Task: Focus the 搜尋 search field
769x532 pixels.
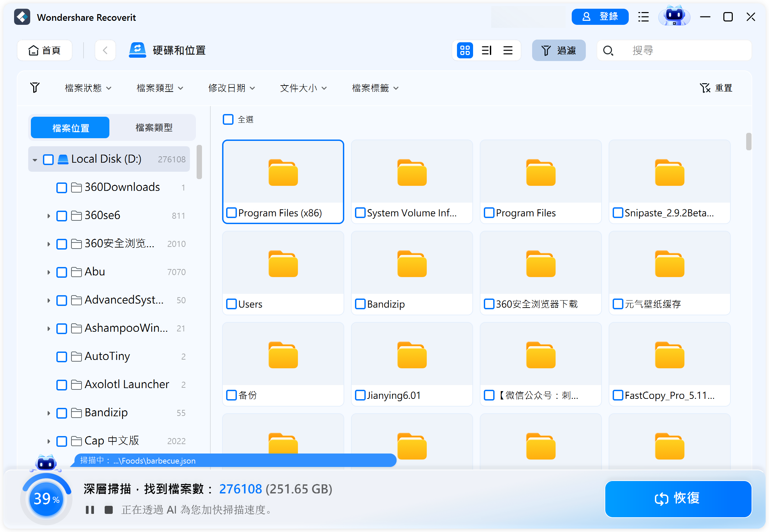Action: coord(674,50)
